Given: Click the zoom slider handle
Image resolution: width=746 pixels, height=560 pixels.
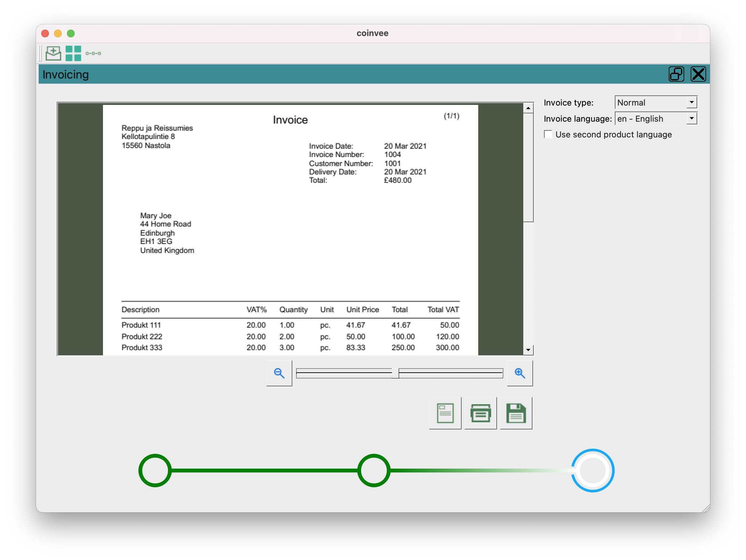Looking at the screenshot, I should pos(395,373).
